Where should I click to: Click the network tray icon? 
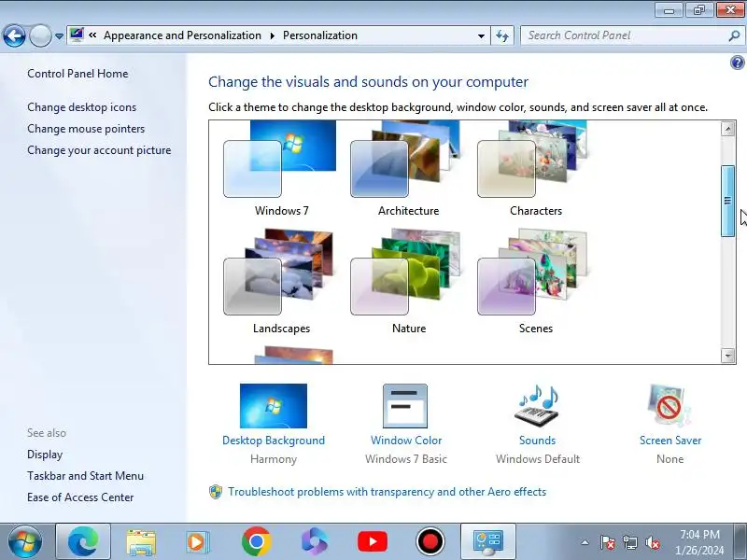click(x=629, y=542)
